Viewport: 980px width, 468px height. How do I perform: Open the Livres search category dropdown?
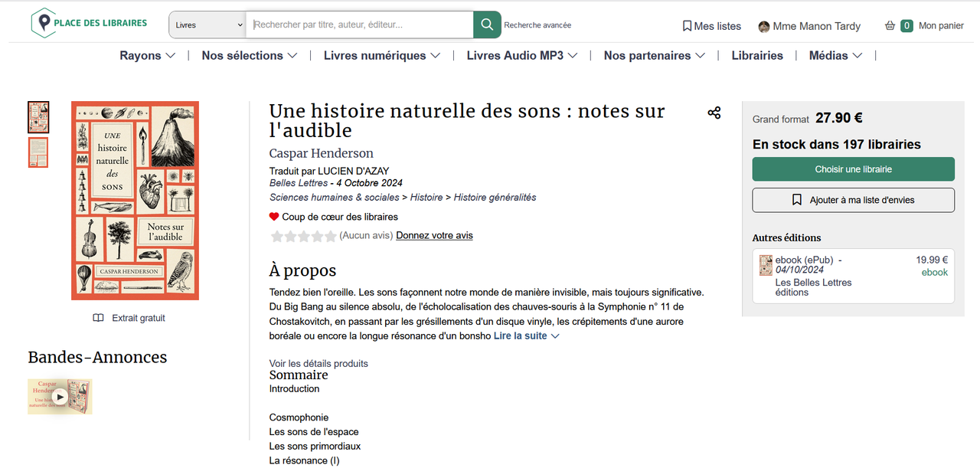tap(207, 25)
